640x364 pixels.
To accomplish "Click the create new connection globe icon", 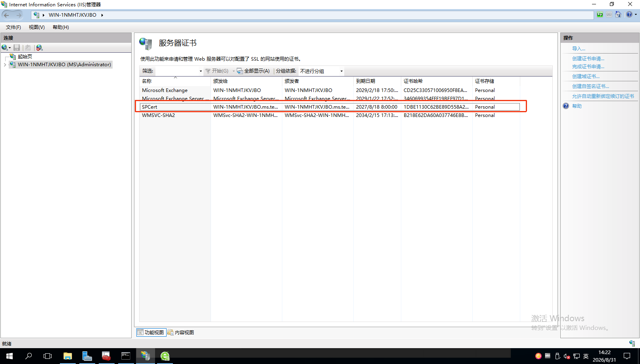I will [6, 48].
